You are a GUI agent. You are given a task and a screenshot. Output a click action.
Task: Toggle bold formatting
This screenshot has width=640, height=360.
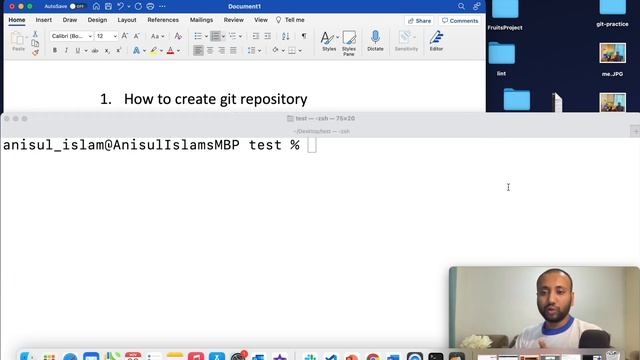pos(55,50)
